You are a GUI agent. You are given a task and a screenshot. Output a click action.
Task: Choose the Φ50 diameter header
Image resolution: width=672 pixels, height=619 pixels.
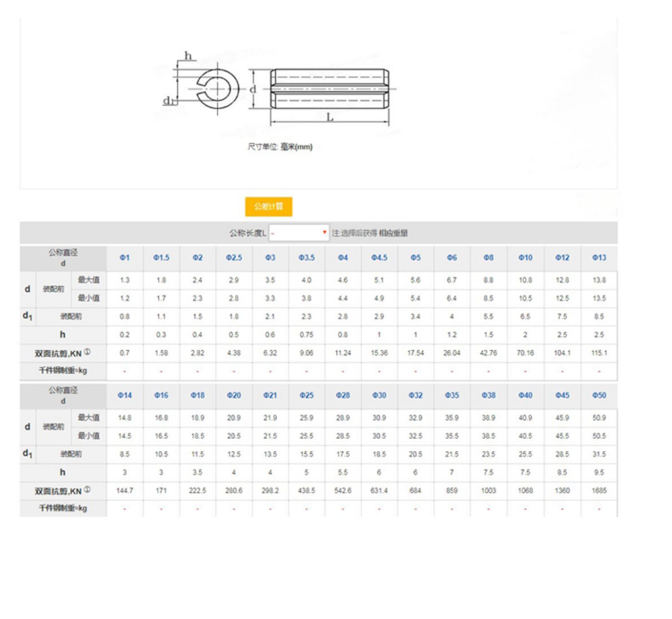599,395
